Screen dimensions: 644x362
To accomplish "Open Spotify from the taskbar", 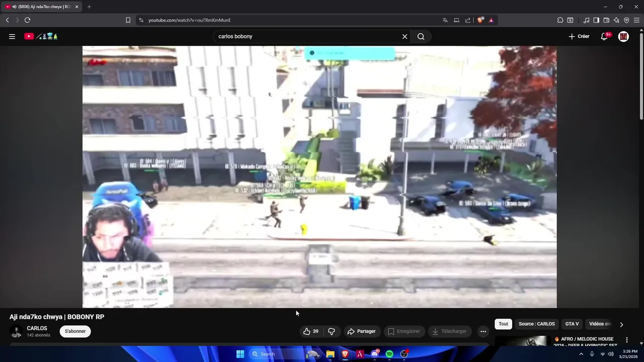I will click(389, 354).
